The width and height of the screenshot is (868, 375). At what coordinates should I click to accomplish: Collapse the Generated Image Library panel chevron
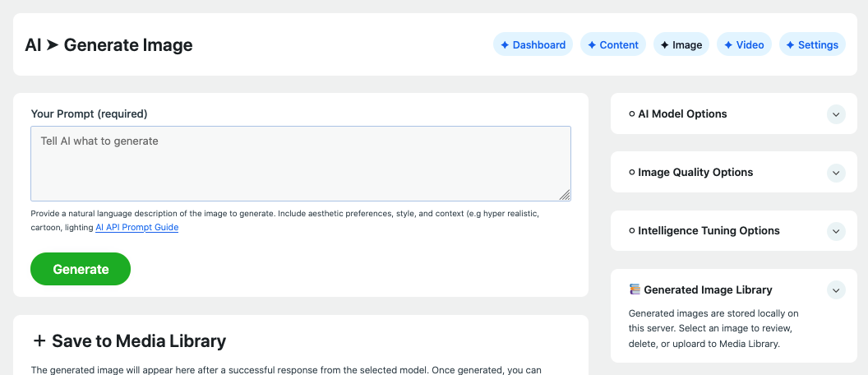point(836,289)
